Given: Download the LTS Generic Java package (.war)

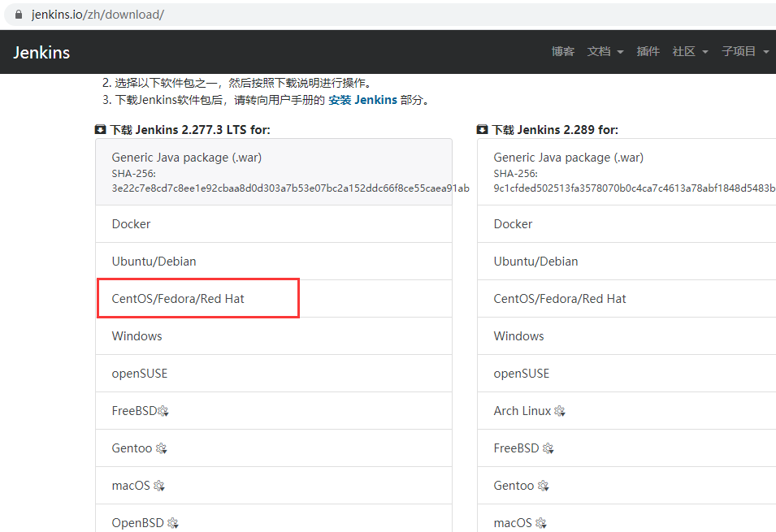Looking at the screenshot, I should tap(187, 158).
